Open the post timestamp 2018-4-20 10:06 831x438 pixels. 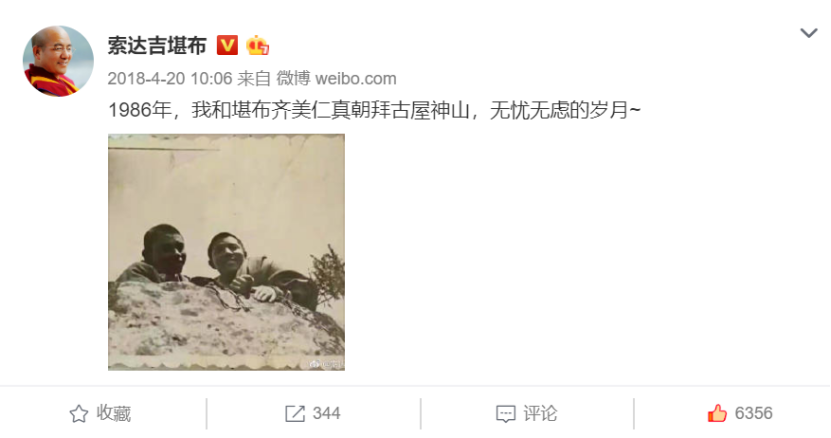(x=170, y=78)
